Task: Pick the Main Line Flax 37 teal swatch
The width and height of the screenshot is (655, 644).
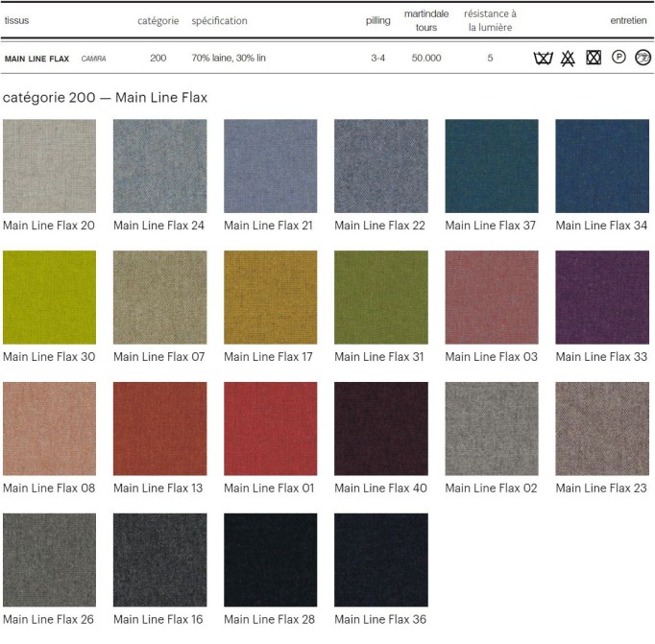Action: click(x=492, y=166)
